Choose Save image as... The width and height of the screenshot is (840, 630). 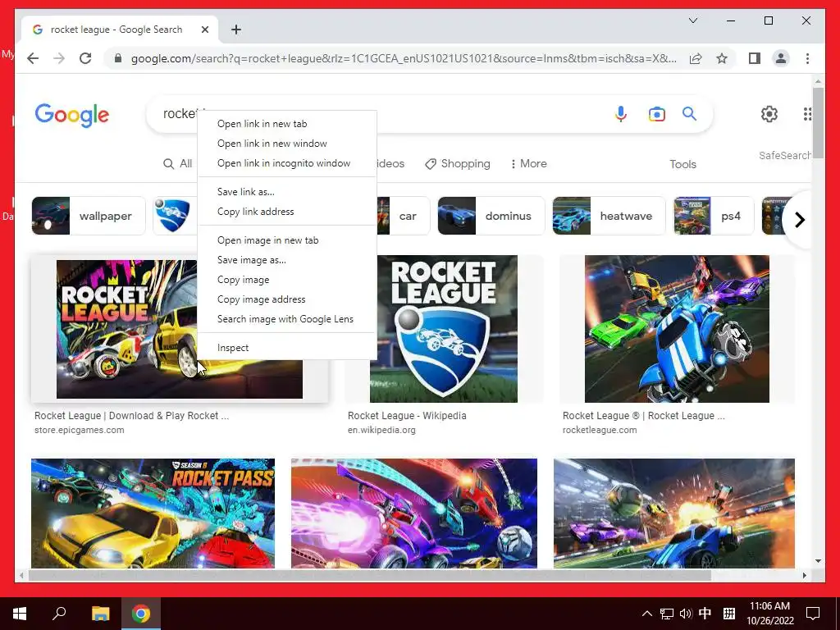click(x=287, y=260)
